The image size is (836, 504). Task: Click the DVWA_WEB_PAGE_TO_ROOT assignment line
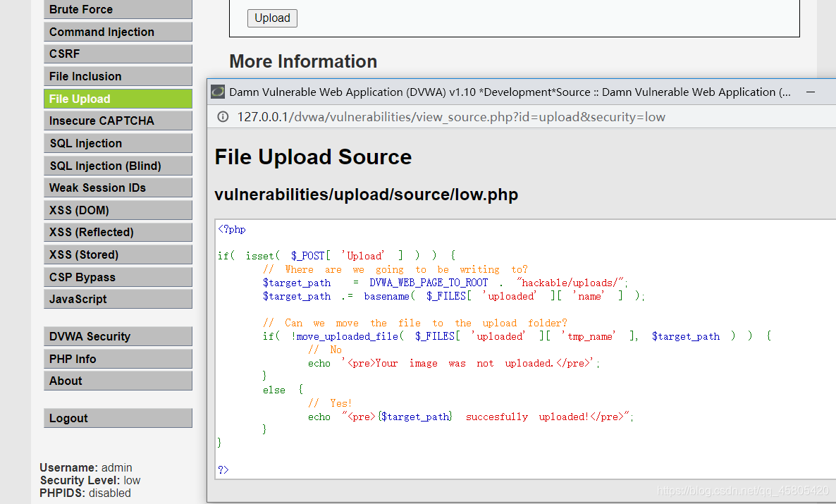445,283
